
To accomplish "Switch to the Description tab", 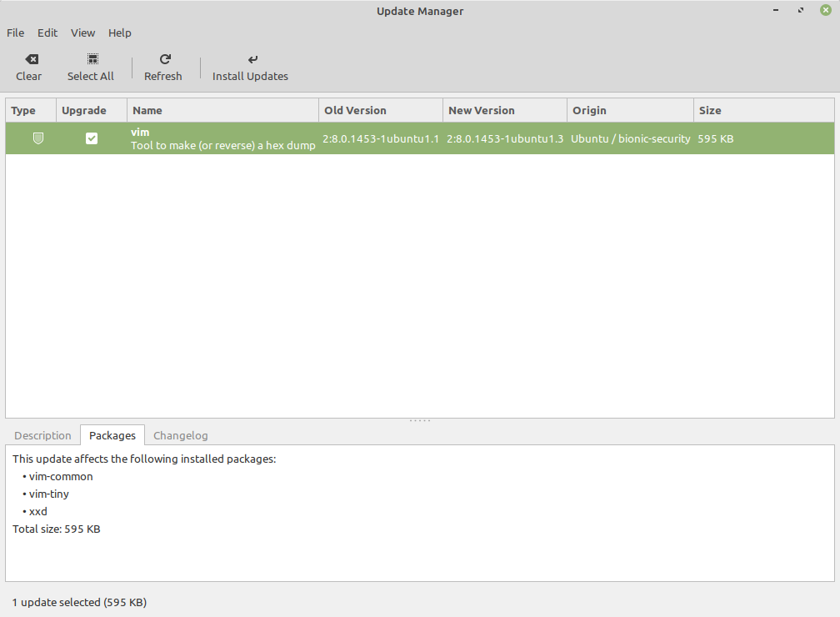I will click(42, 435).
